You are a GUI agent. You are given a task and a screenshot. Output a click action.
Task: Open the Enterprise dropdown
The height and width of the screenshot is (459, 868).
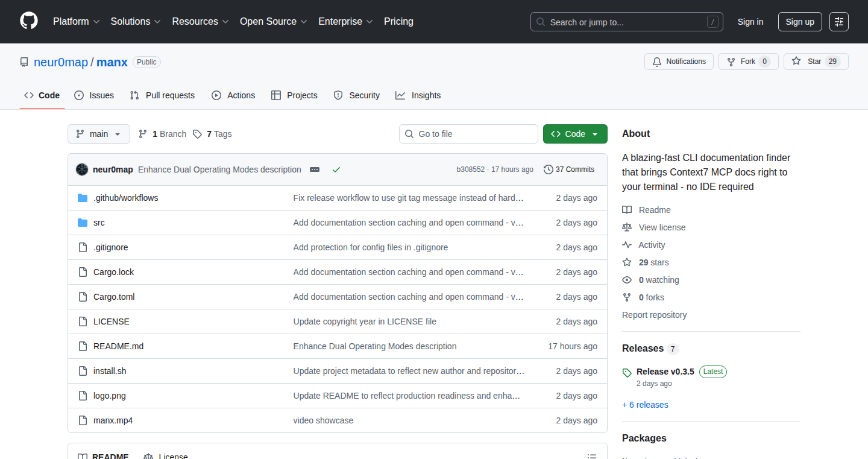point(345,21)
